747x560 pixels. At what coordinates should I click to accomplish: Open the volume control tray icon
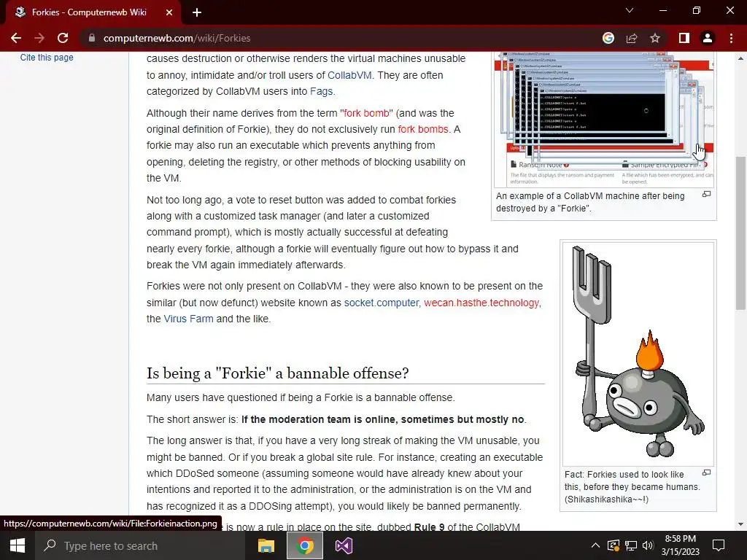tap(648, 545)
